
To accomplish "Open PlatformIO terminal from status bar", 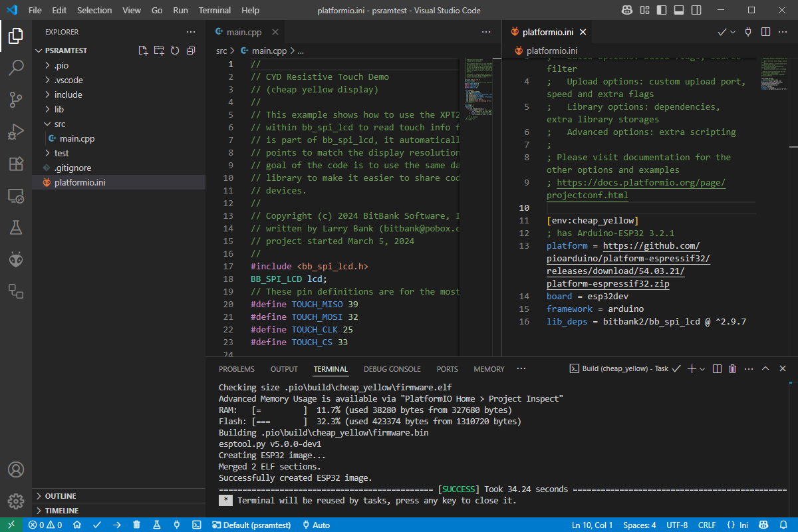I will click(x=197, y=525).
